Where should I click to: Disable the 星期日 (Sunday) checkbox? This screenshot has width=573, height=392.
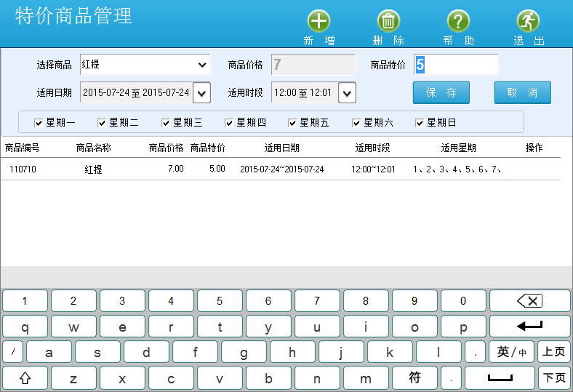(x=420, y=123)
